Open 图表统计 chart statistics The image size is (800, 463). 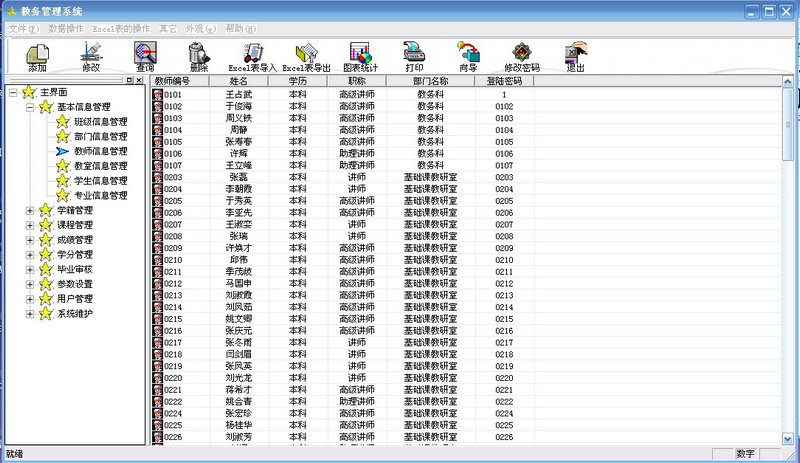360,53
